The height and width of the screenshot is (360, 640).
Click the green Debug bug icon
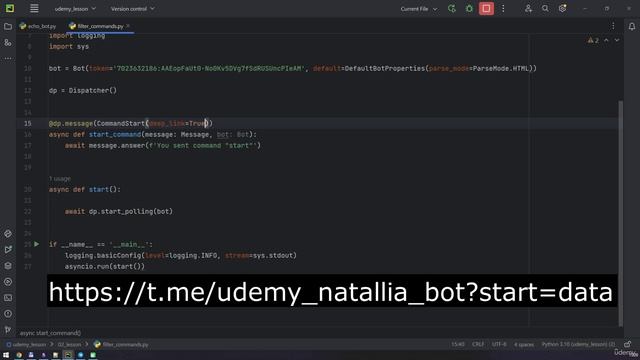point(469,9)
